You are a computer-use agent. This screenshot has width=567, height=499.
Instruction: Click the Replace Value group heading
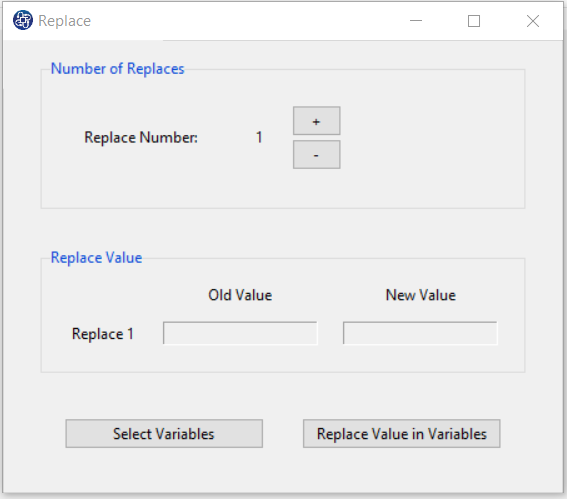96,258
